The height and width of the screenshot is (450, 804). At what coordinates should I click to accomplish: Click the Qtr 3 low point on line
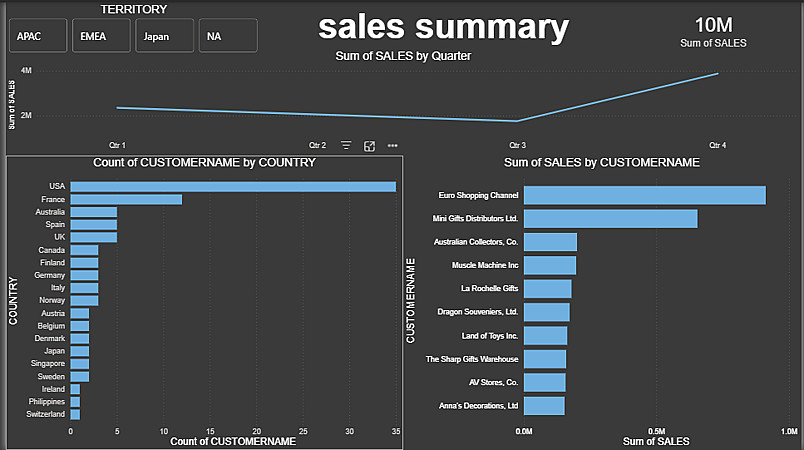517,121
